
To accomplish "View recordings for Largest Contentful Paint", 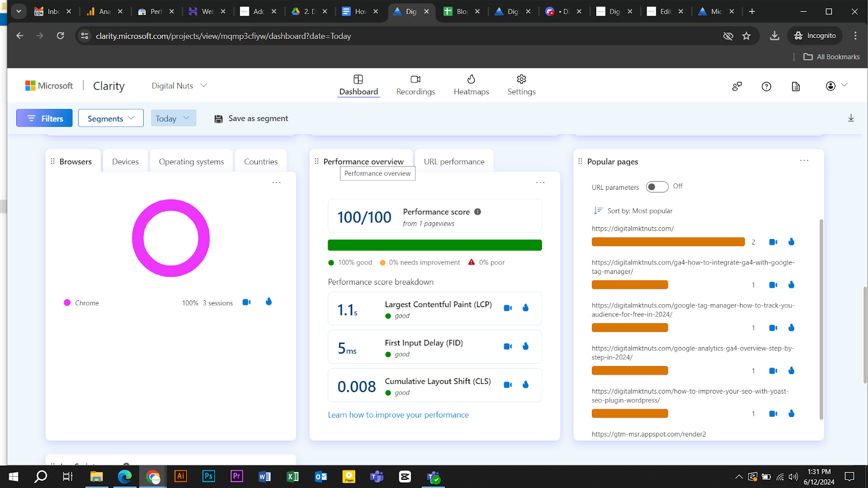I will [x=508, y=308].
